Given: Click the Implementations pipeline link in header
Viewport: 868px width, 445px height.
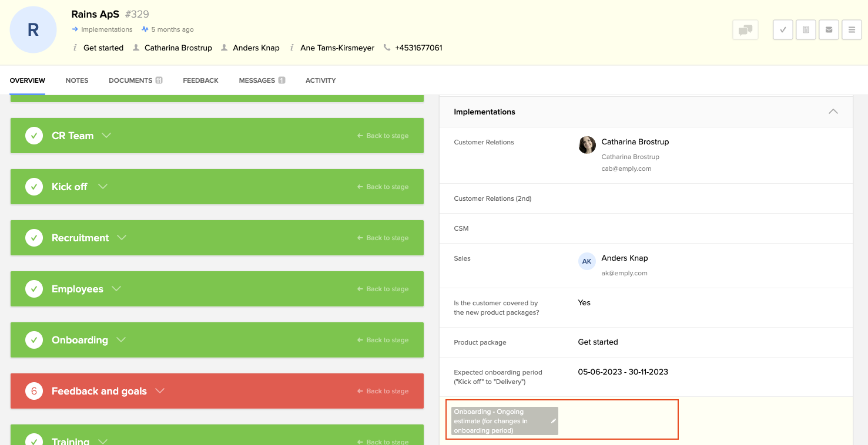Looking at the screenshot, I should pos(106,29).
